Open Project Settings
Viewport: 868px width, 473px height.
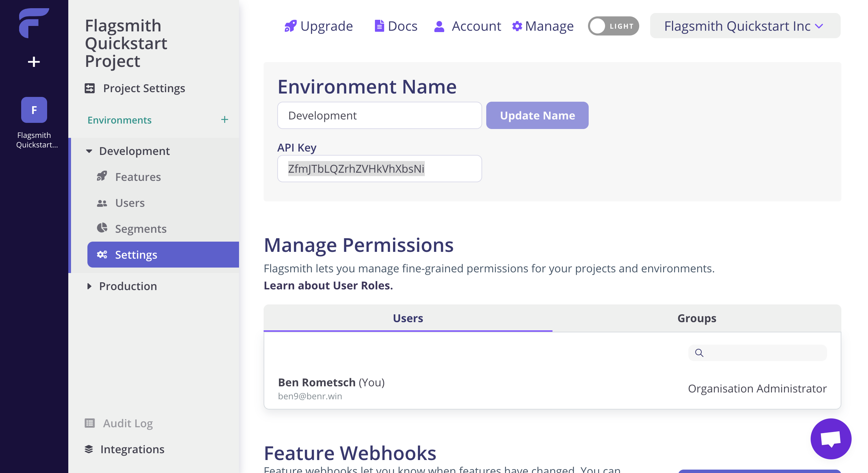144,88
